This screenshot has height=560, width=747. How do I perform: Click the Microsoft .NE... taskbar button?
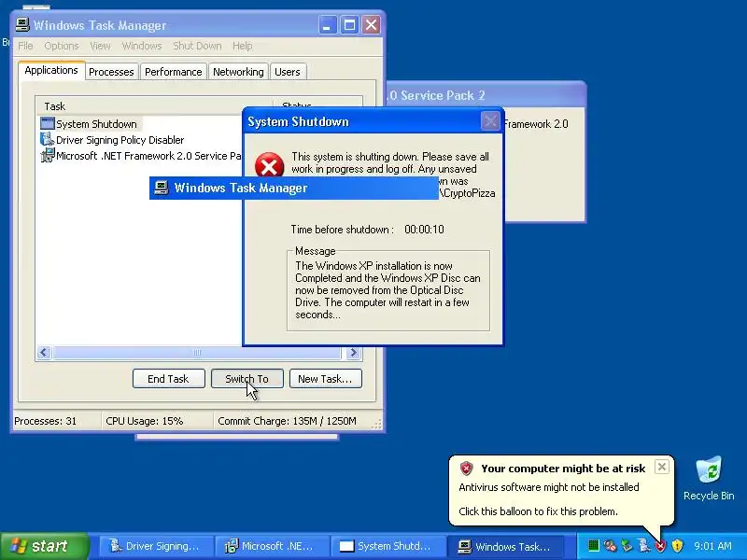coord(272,546)
